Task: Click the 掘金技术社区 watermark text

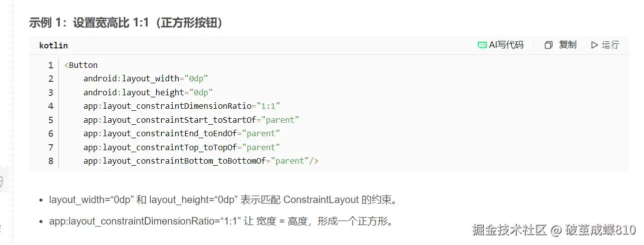Action: 509,230
